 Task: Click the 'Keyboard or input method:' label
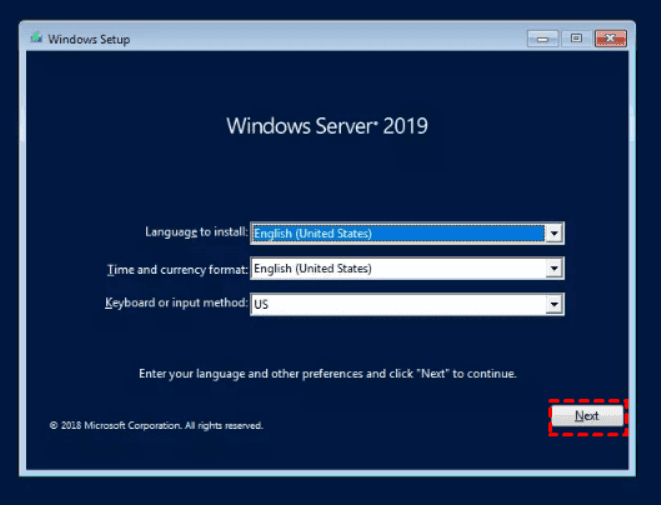coord(176,303)
